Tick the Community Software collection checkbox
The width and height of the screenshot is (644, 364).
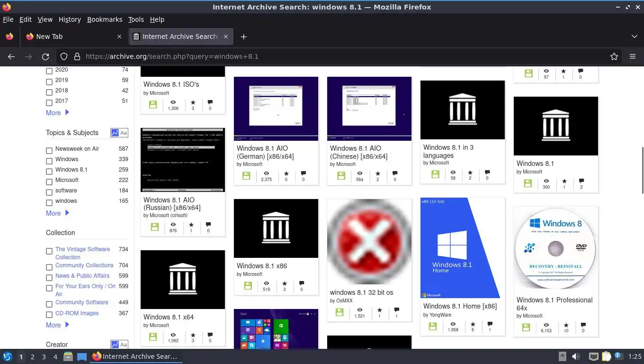click(x=49, y=304)
